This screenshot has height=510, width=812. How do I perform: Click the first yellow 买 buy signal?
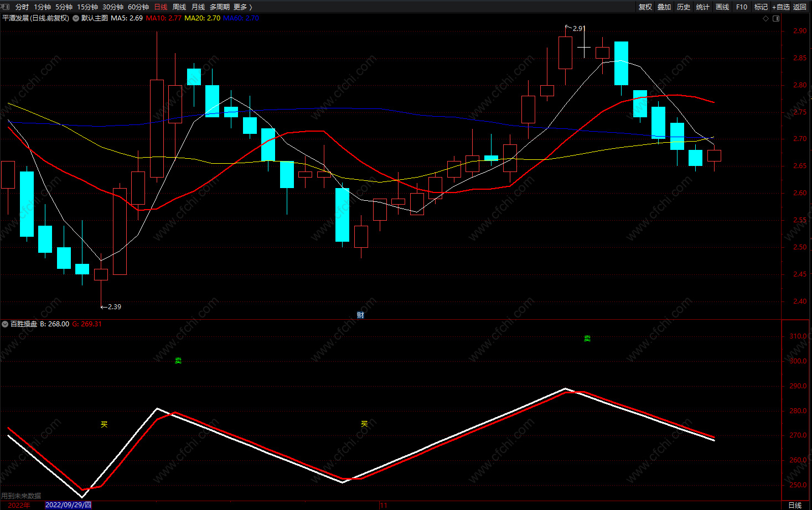[x=104, y=424]
